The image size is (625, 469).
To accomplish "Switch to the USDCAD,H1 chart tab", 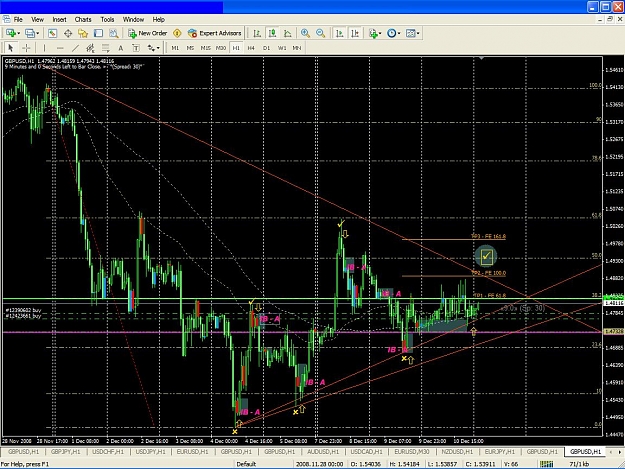I will pos(366,452).
